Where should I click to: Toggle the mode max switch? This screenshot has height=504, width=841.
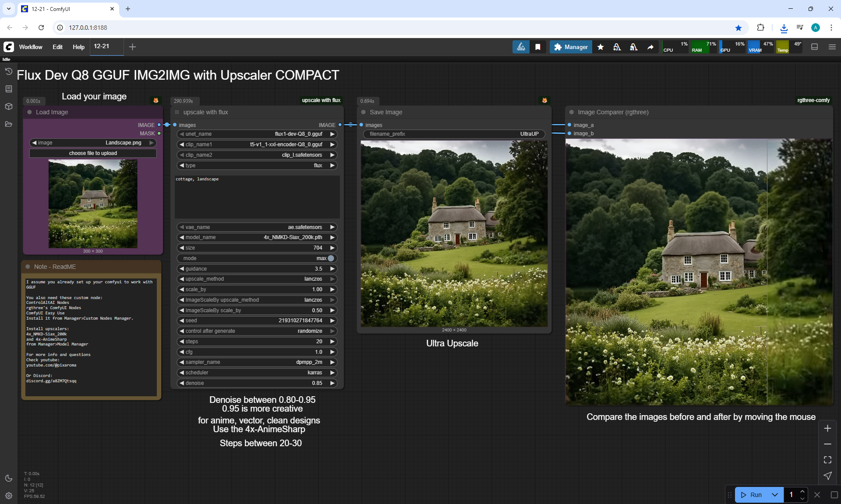pyautogui.click(x=331, y=258)
